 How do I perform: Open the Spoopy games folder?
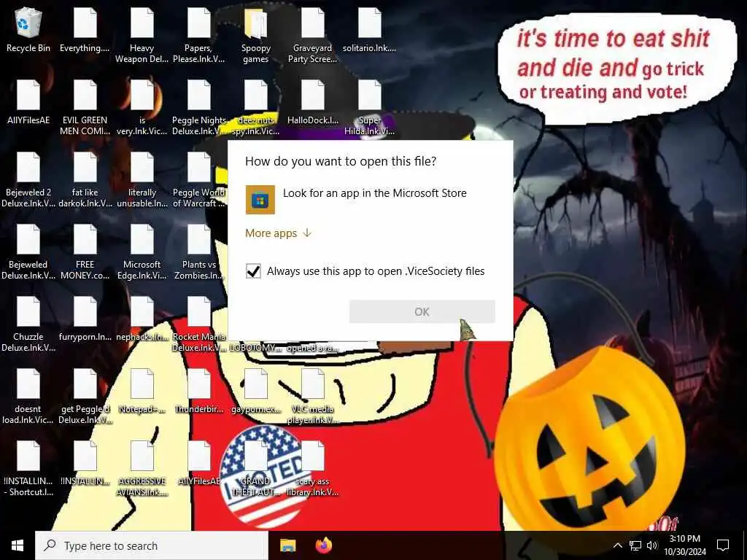(x=256, y=36)
